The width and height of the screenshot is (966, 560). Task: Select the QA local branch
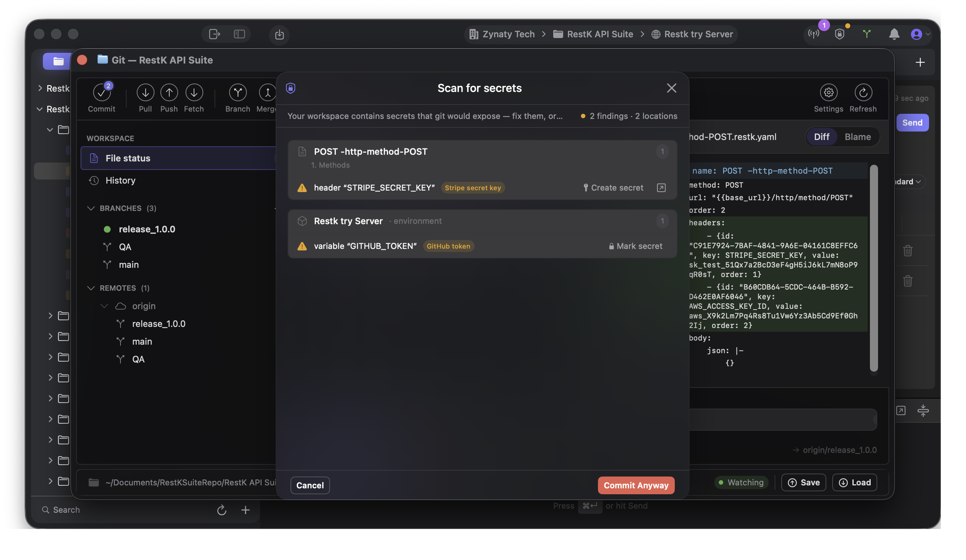click(x=125, y=247)
